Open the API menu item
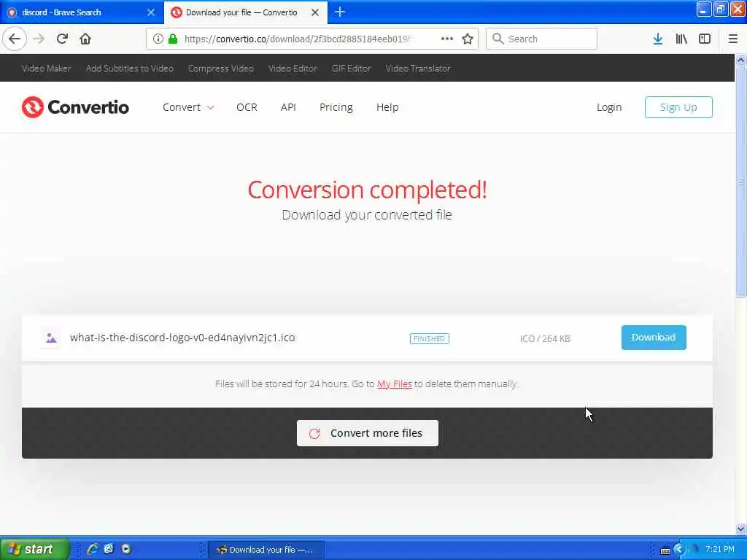 (288, 107)
